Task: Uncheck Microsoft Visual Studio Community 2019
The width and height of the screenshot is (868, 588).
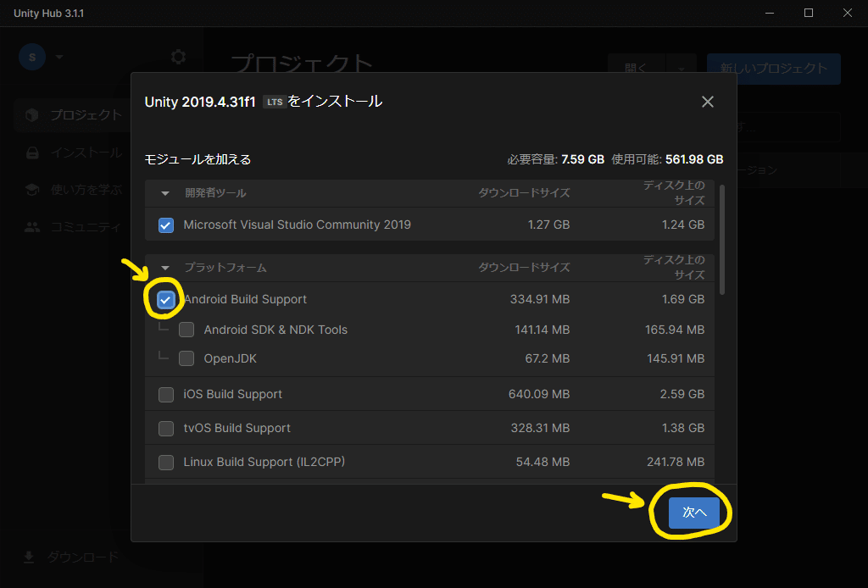Action: click(166, 225)
